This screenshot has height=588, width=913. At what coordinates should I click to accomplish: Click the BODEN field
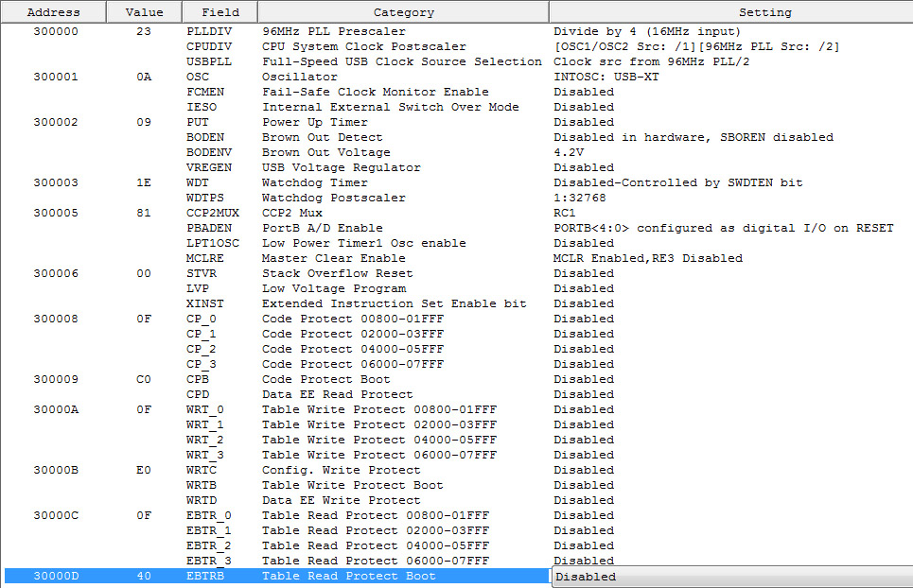205,137
